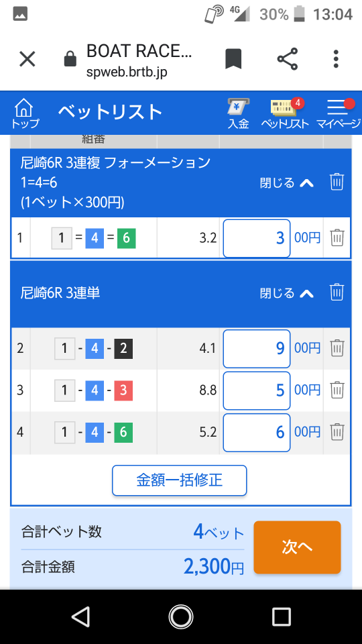Edit amount field for 1-4-2 bet
Image resolution: width=362 pixels, height=644 pixels.
point(257,349)
